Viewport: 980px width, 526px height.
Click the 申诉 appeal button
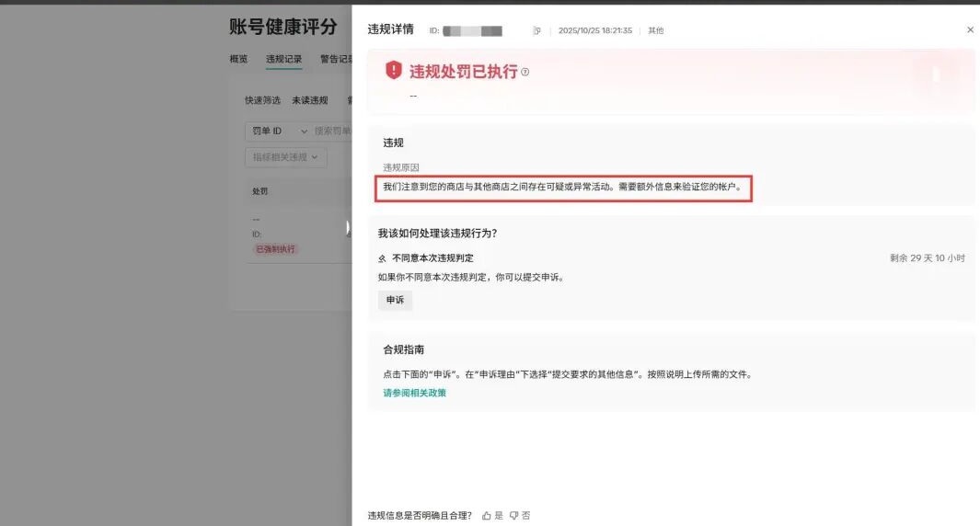point(395,300)
